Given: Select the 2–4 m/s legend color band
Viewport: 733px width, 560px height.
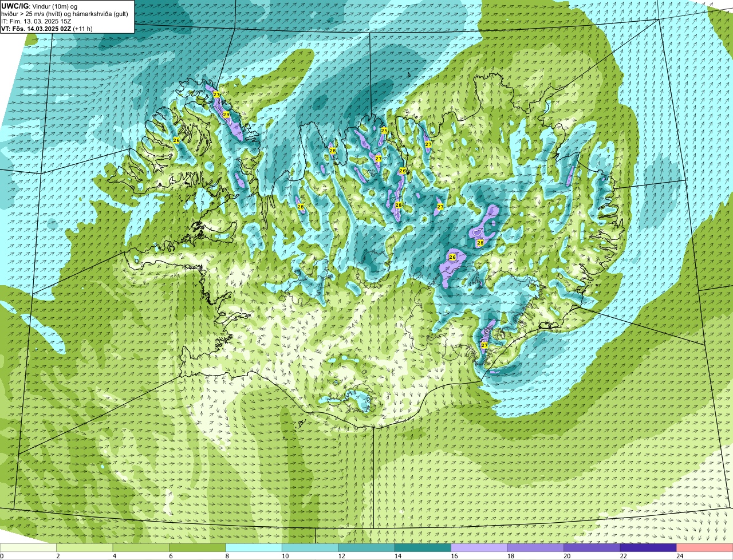Looking at the screenshot, I should tap(85, 548).
